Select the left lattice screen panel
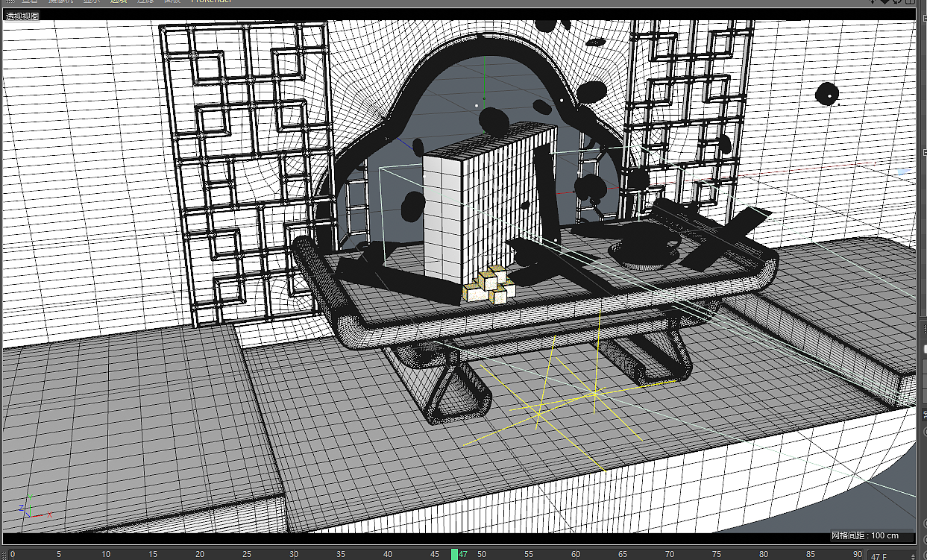Screen dimensions: 927x560 tap(248, 173)
